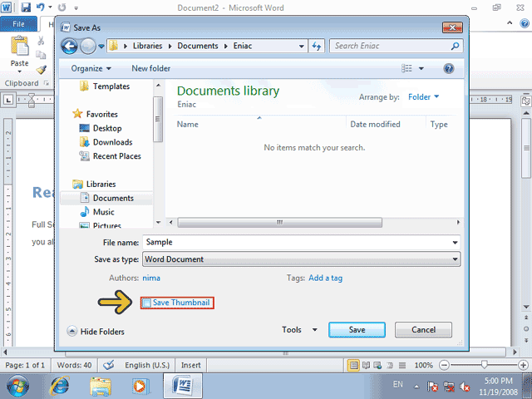The height and width of the screenshot is (399, 532).
Task: Click the Undo icon in Quick Access Toolbar
Action: [41, 7]
